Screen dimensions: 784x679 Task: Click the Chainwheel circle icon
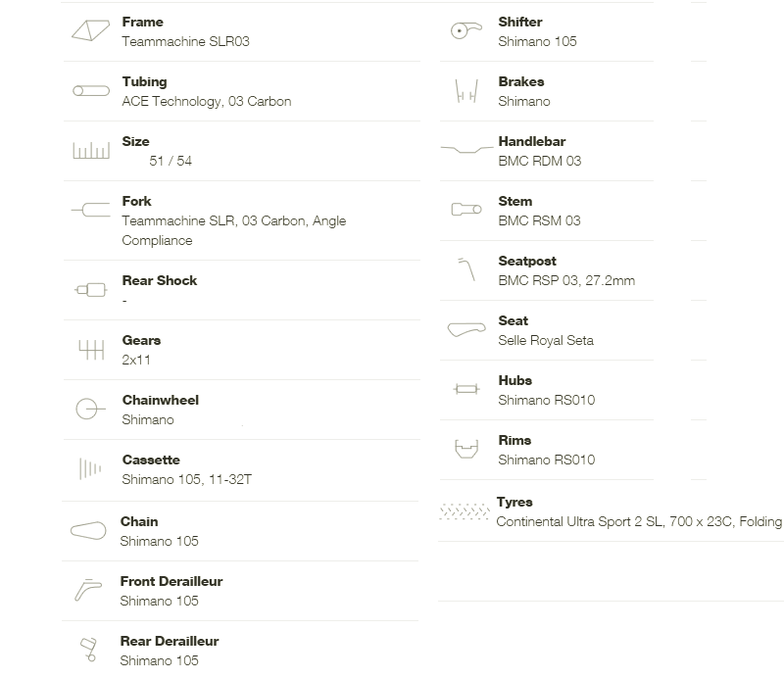coord(90,409)
